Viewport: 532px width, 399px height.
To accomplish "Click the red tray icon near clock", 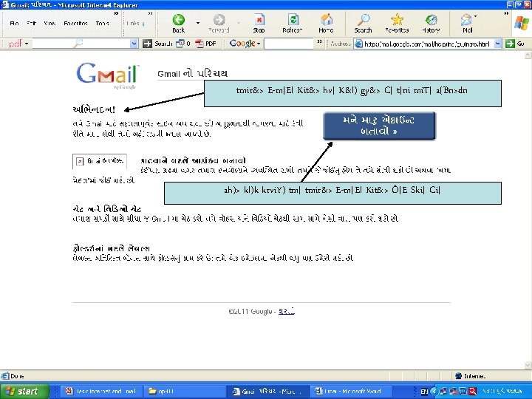I will point(472,391).
